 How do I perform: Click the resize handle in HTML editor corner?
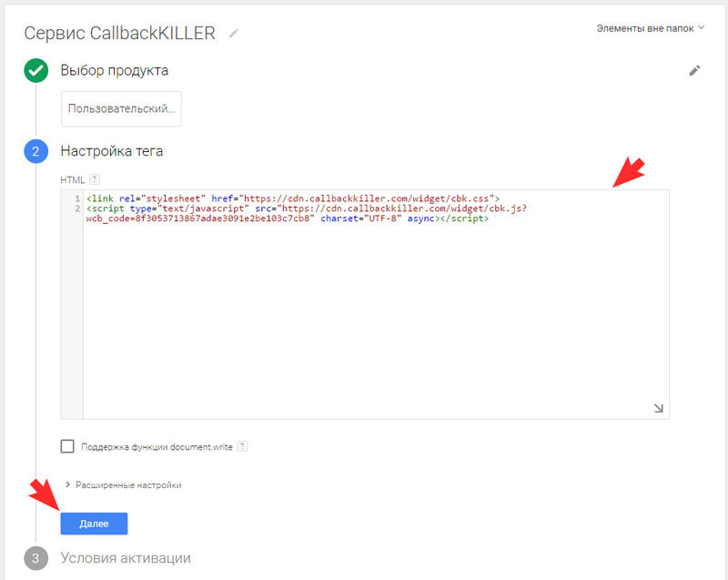click(658, 408)
